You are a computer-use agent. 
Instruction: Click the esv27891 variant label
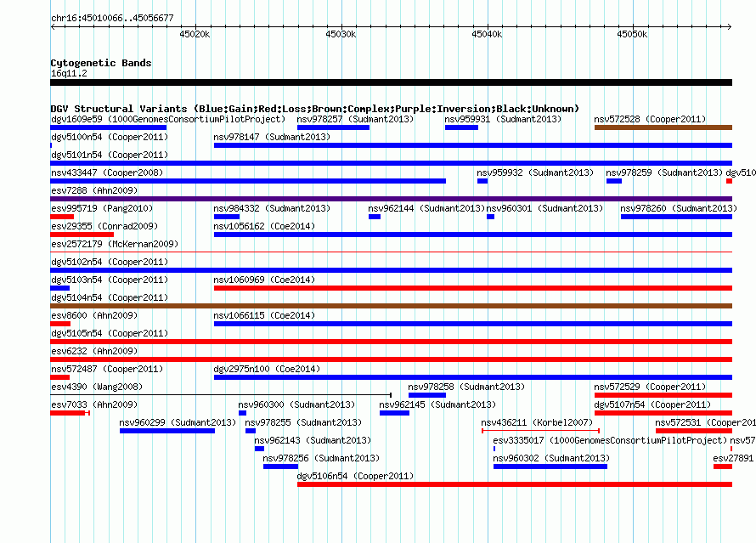click(x=733, y=458)
